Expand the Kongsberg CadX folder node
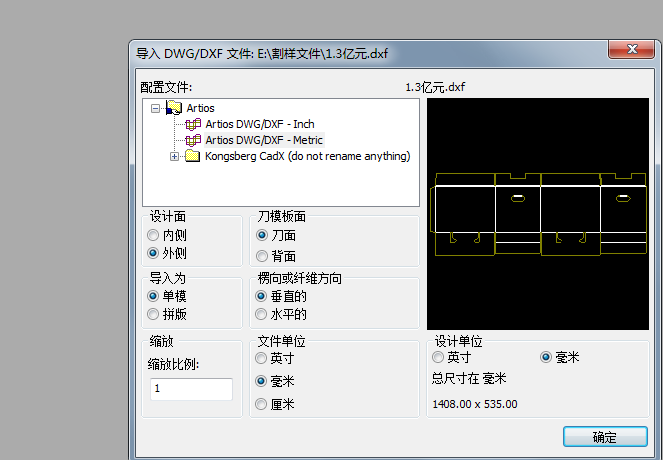 [175, 156]
